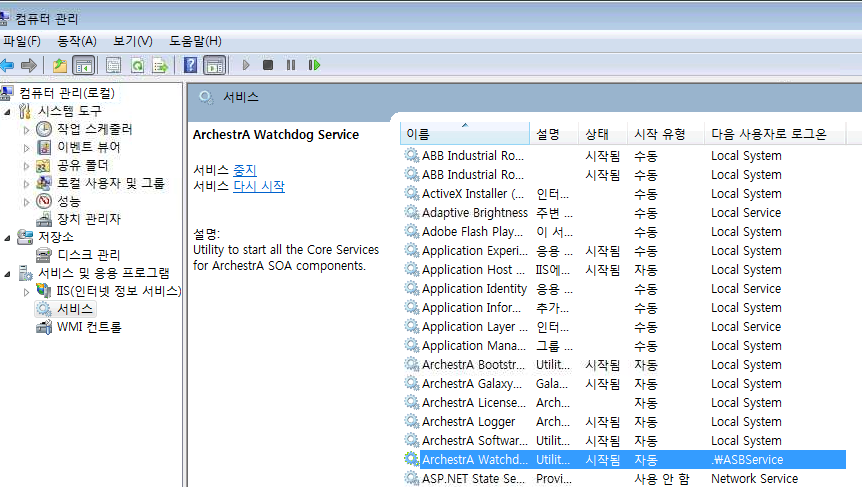Click the gear icon beside Application Infor...
This screenshot has height=487, width=862.
412,307
